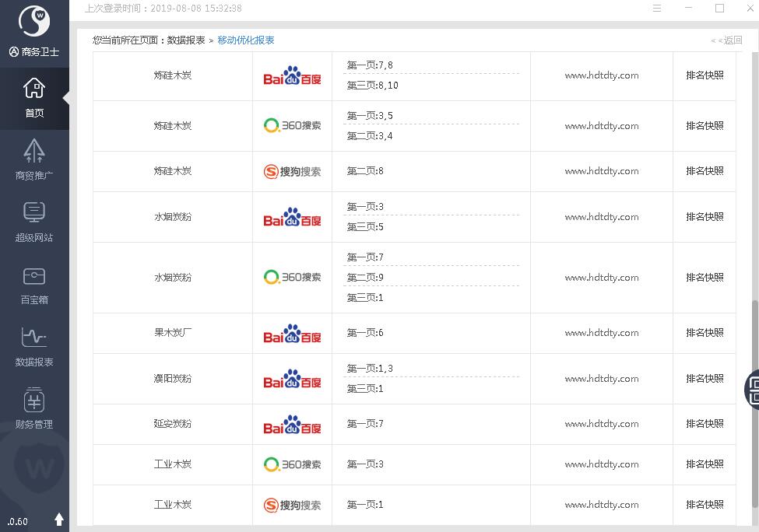This screenshot has width=759, height=532.
Task: View 排名快照 for 濮阳炭粉 Baidu row
Action: coord(705,379)
